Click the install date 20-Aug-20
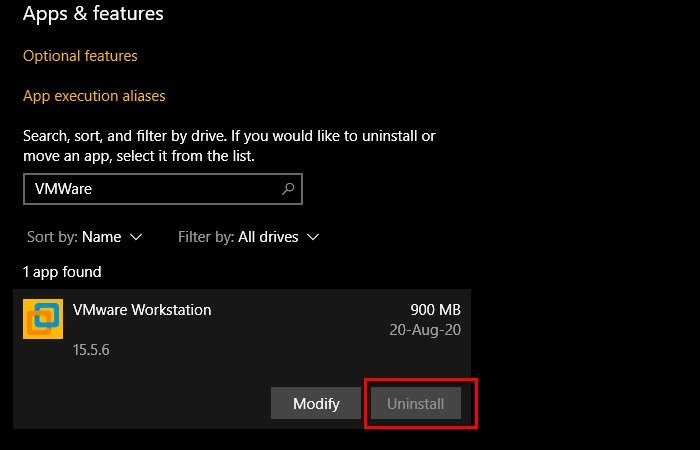The width and height of the screenshot is (700, 450). [x=425, y=330]
